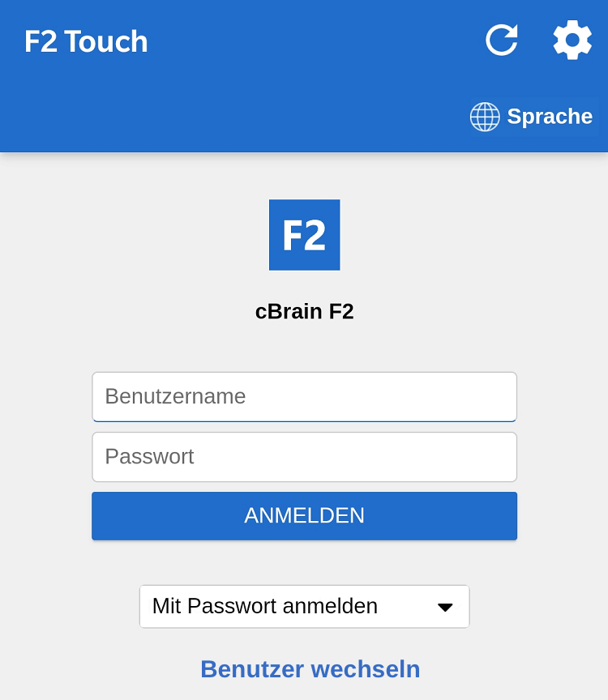Click into the username text box
Viewport: 608px width, 700px height.
coord(304,396)
